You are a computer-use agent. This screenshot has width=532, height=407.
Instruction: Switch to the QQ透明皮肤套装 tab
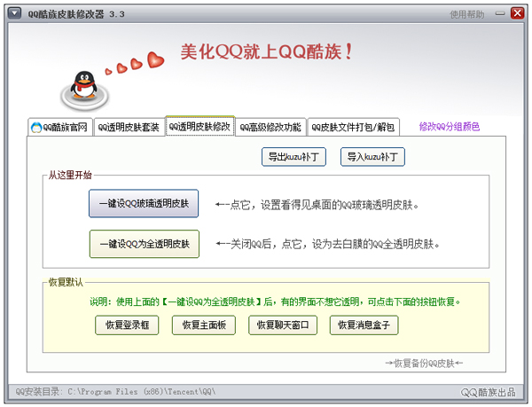(x=129, y=127)
